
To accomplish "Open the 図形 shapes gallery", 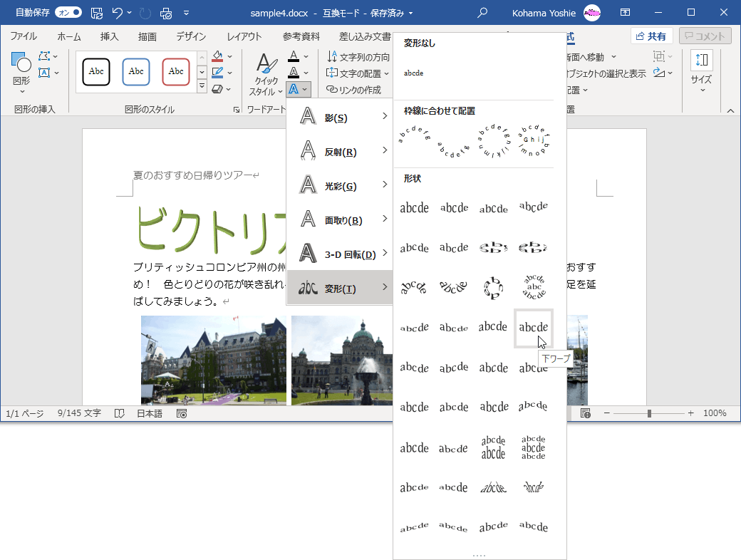I will pos(21,72).
